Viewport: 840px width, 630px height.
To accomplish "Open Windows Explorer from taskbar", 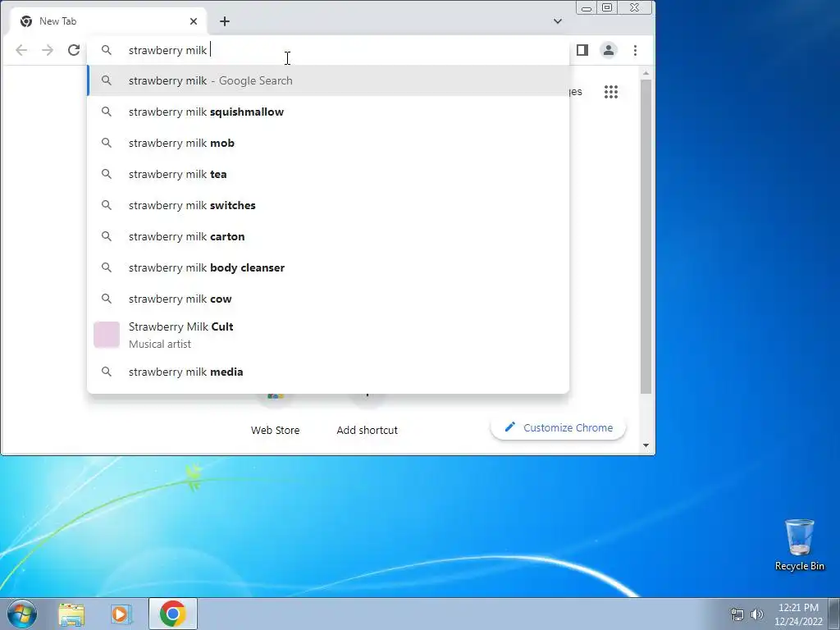I will (71, 614).
